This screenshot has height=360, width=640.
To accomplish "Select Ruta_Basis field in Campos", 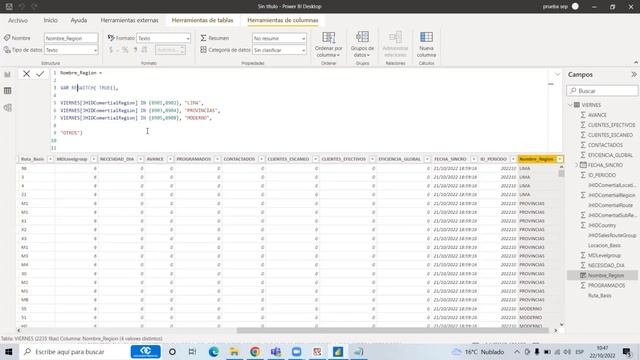I will click(600, 296).
